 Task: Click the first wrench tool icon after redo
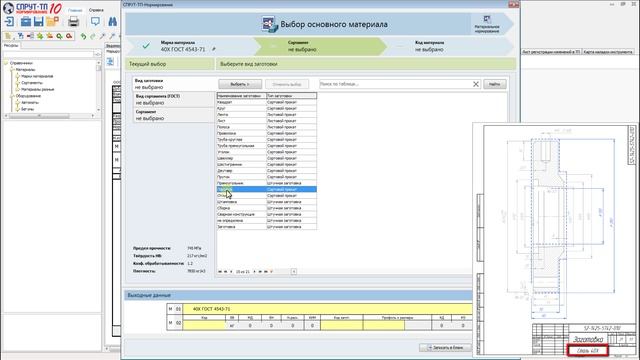pos(102,36)
